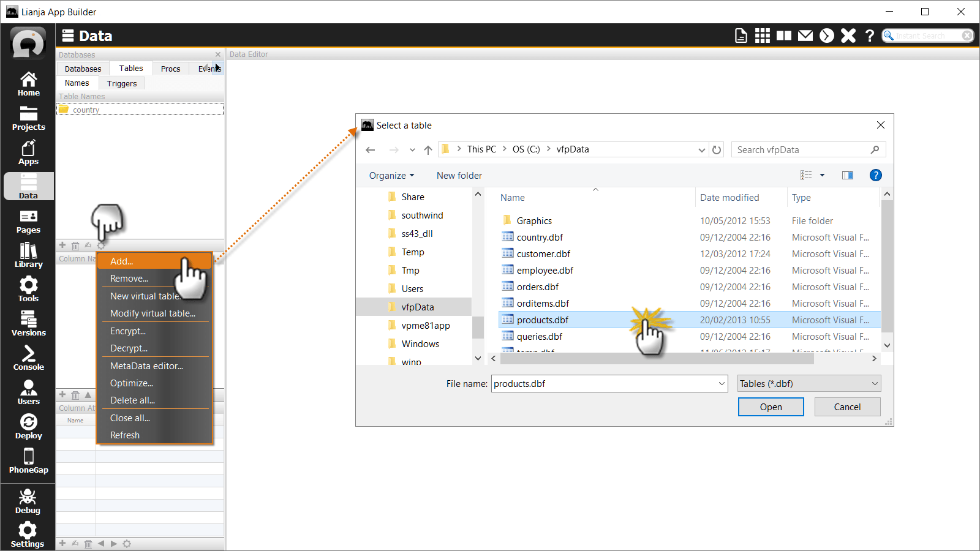Click the document icon in the top toolbar

pyautogui.click(x=741, y=36)
